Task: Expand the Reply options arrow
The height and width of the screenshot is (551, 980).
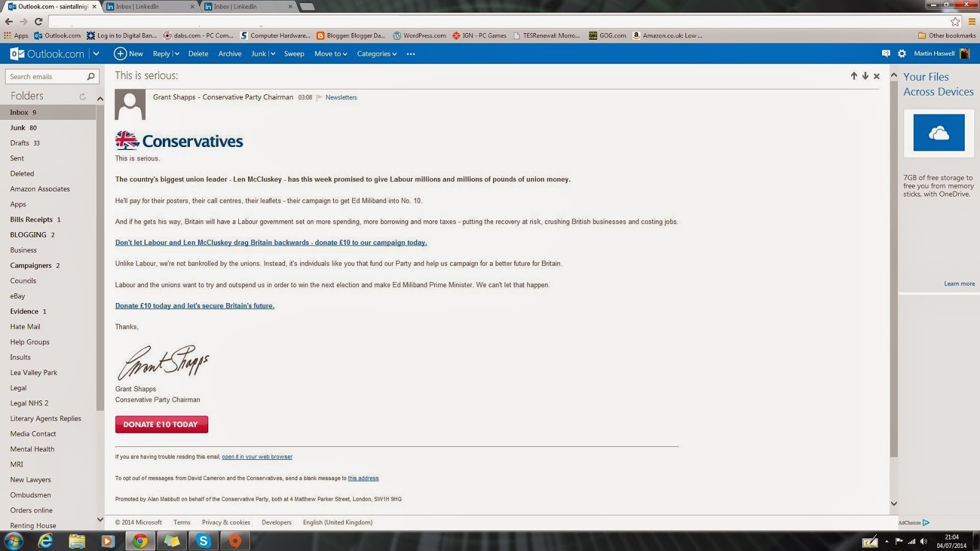Action: (x=177, y=54)
